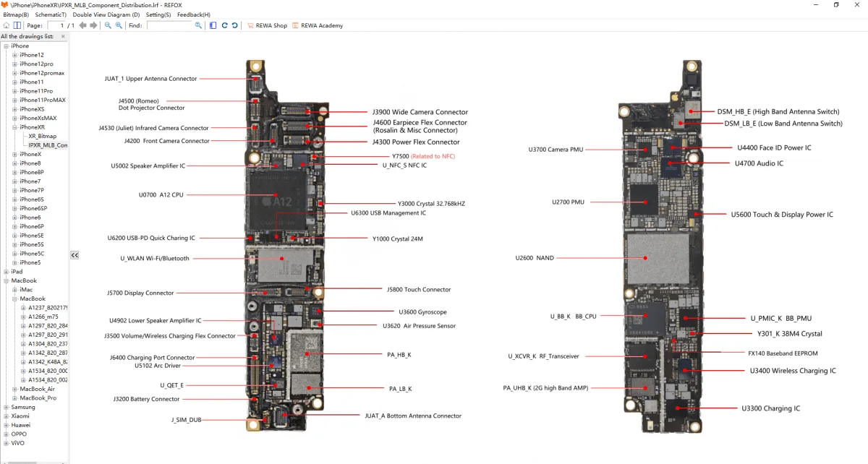Click the U3400 Wireless Charging IC label
The height and width of the screenshot is (464, 868).
pos(793,371)
